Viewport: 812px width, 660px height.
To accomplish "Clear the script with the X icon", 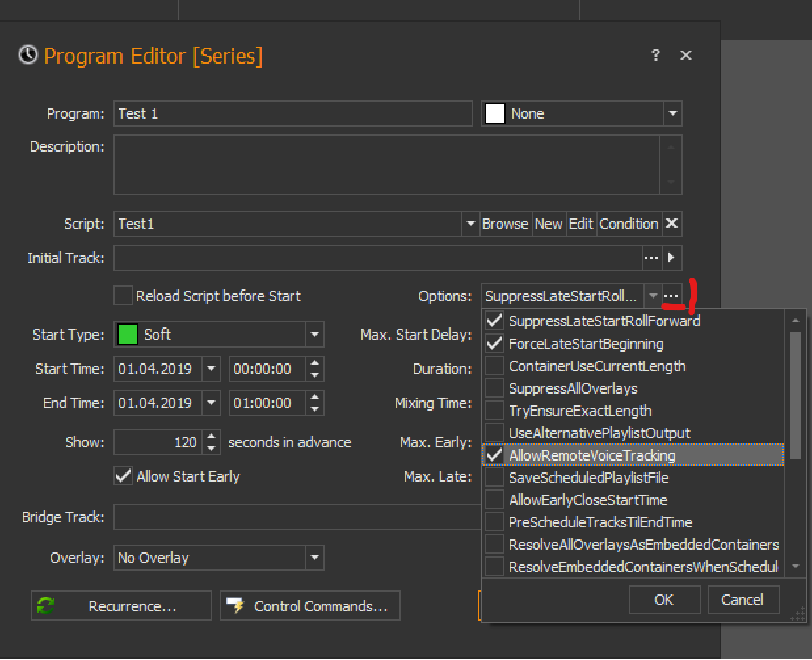I will point(672,224).
